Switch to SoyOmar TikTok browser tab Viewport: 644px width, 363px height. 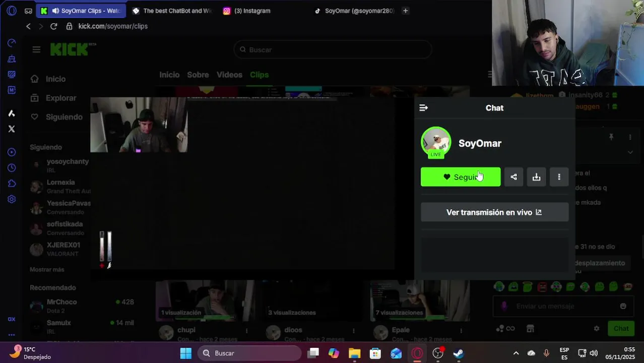point(354,11)
